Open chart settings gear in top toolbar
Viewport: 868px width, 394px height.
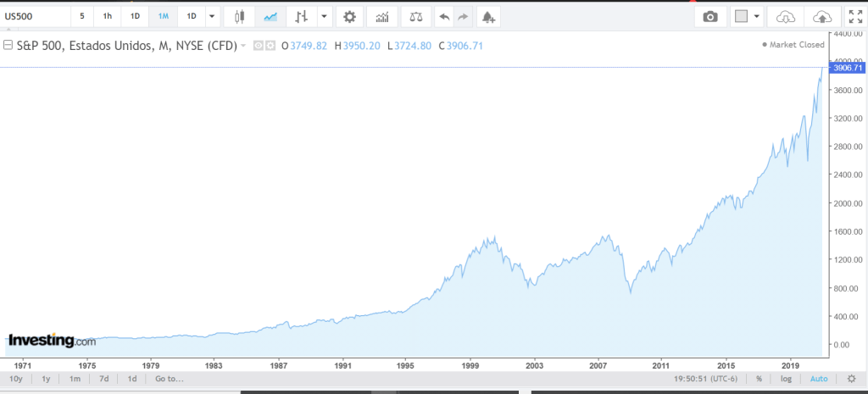coord(349,16)
